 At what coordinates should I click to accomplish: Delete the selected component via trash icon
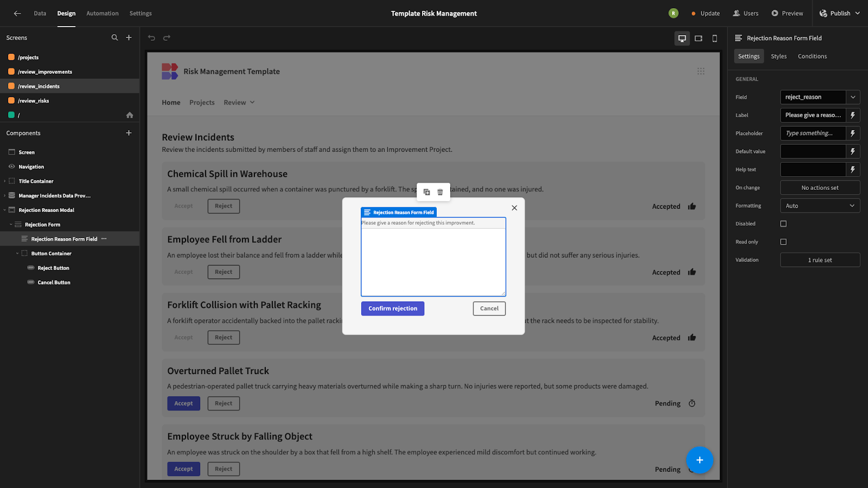click(440, 192)
